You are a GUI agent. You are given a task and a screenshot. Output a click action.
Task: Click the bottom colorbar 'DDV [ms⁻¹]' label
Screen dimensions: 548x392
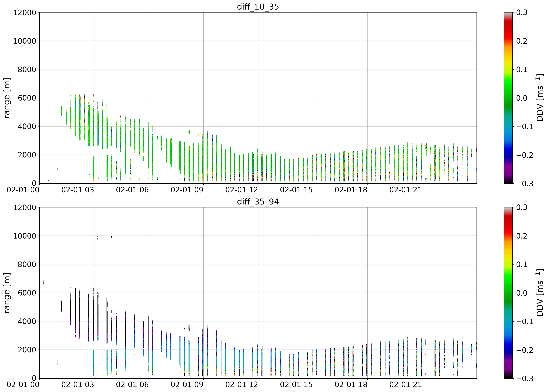pyautogui.click(x=540, y=293)
